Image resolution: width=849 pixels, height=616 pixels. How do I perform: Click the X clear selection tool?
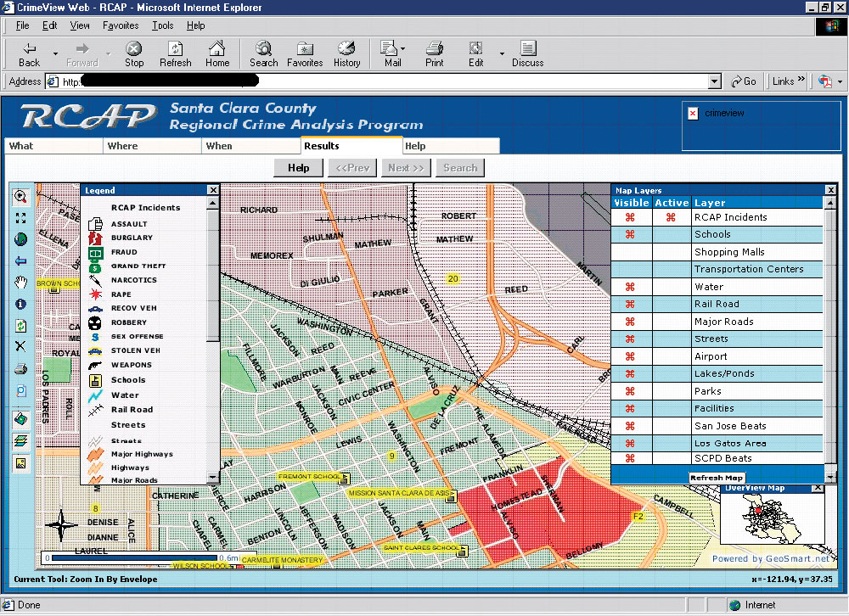(x=20, y=346)
